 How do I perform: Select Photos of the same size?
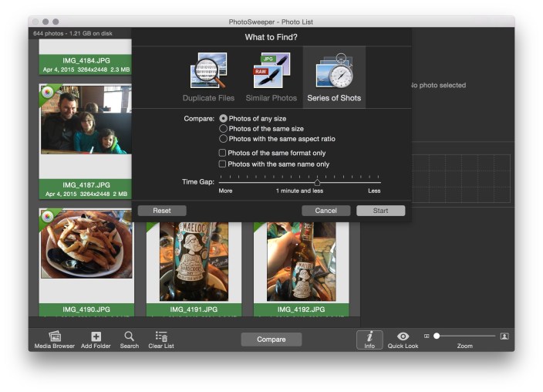tap(224, 129)
